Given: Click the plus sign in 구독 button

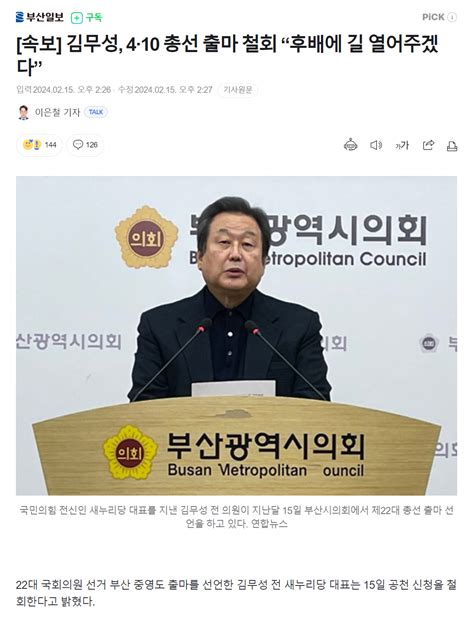Looking at the screenshot, I should tap(77, 18).
